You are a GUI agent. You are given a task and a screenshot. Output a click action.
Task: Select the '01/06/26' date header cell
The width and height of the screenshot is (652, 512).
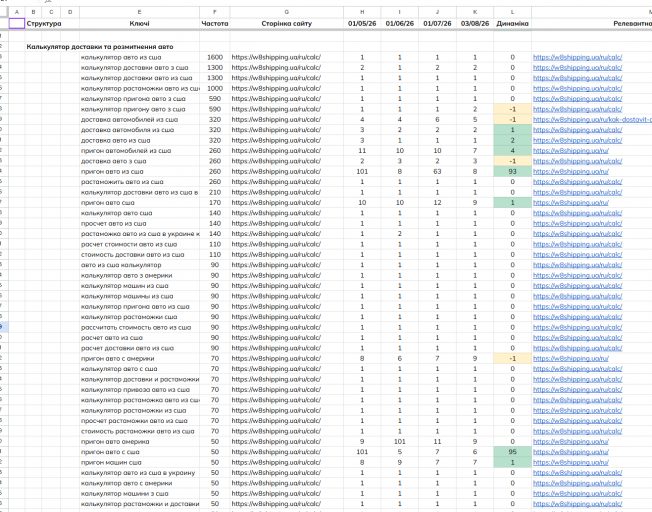coord(400,24)
